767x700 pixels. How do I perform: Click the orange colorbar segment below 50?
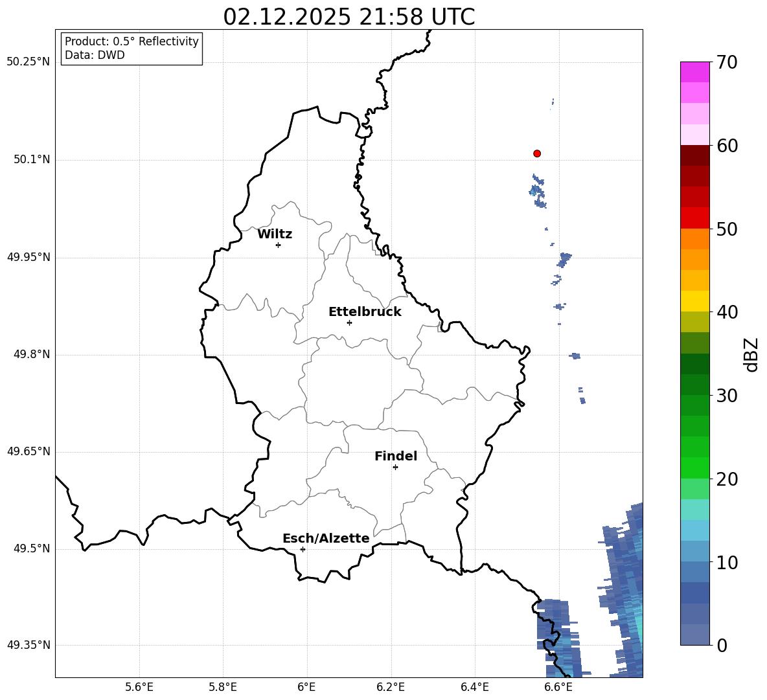pyautogui.click(x=695, y=239)
